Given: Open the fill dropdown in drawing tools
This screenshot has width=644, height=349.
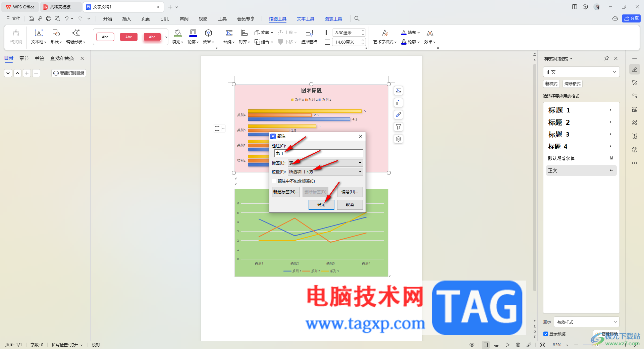Looking at the screenshot, I should 178,42.
